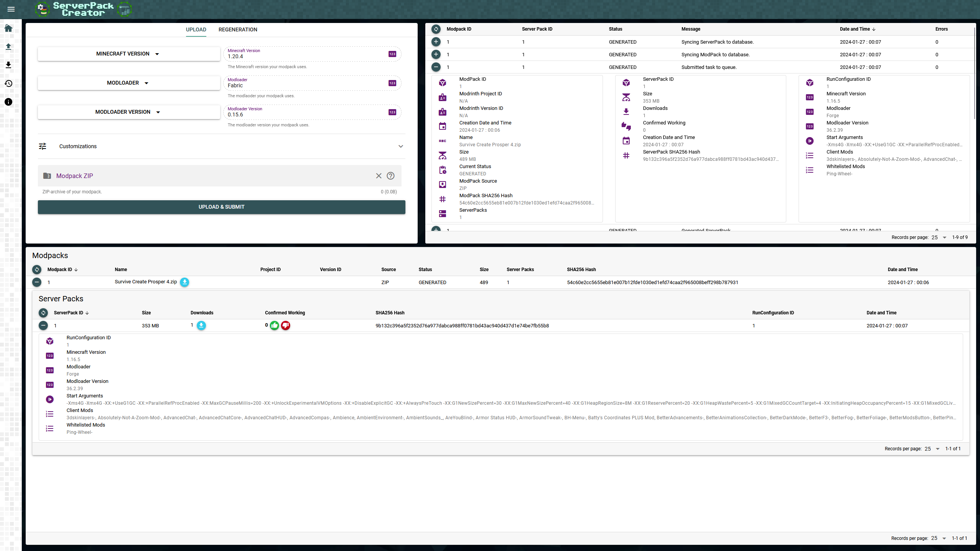The height and width of the screenshot is (551, 980).
Task: Open the history icon in sidebar
Action: coord(8,83)
